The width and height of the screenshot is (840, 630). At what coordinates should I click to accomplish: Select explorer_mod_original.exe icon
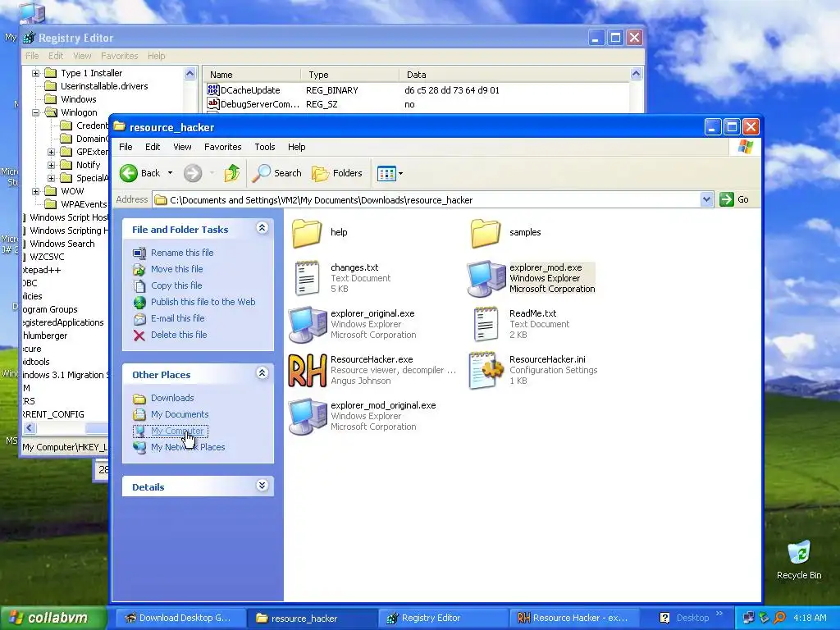307,417
